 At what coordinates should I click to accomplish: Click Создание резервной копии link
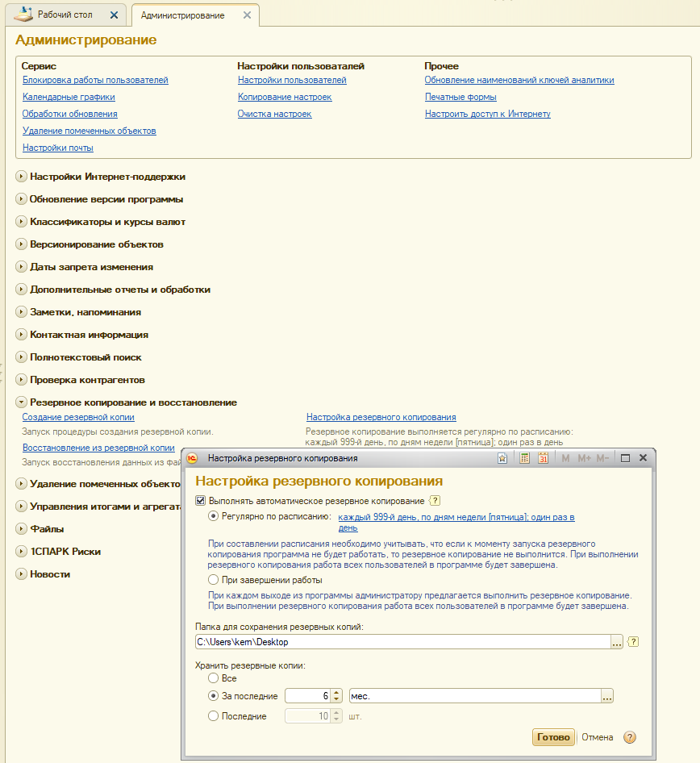(x=78, y=417)
